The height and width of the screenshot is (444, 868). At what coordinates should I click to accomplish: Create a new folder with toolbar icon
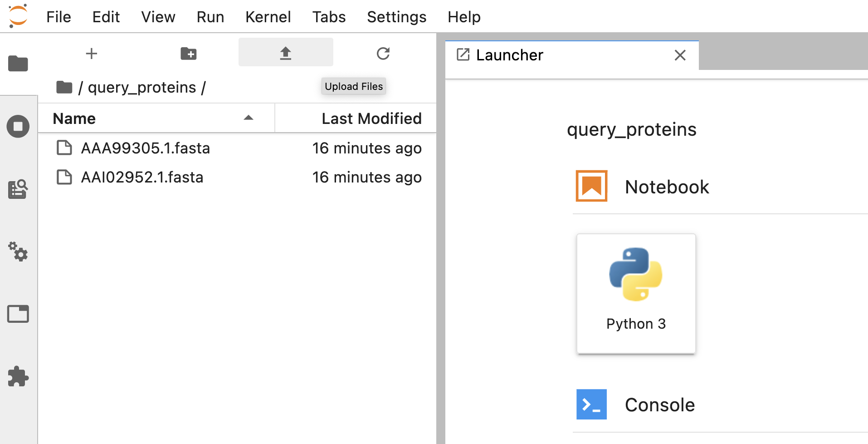(x=188, y=54)
